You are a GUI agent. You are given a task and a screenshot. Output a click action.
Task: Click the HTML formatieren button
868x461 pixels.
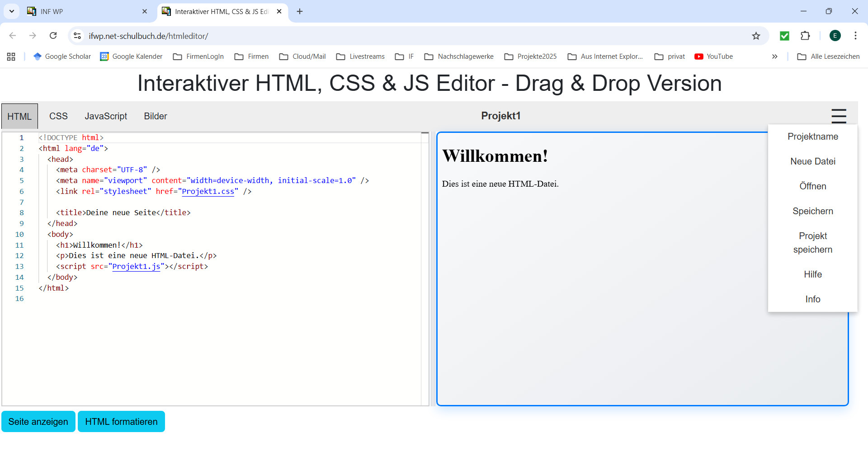(x=121, y=422)
